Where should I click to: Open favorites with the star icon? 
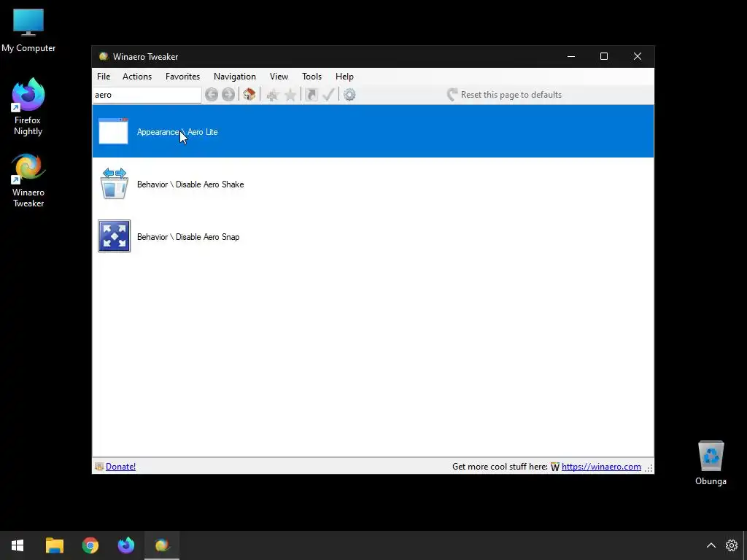(x=290, y=95)
